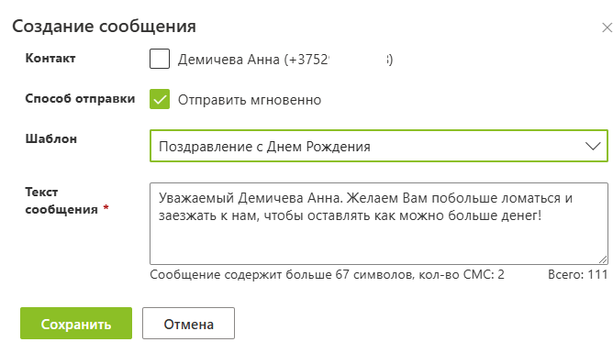
Task: Click the кол-во СМС: 2 notice
Action: click(x=462, y=274)
